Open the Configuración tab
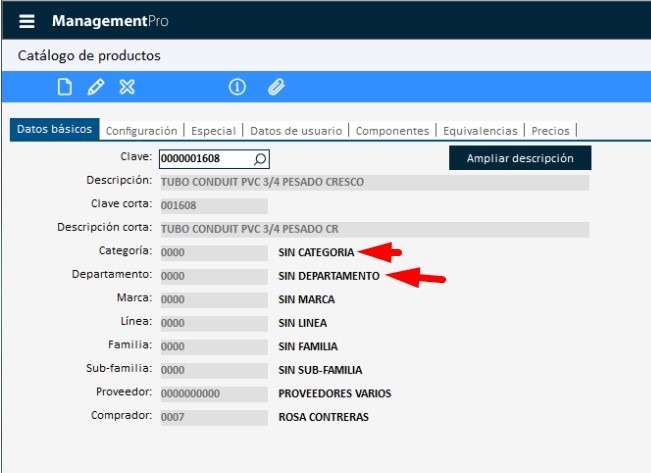 point(141,131)
